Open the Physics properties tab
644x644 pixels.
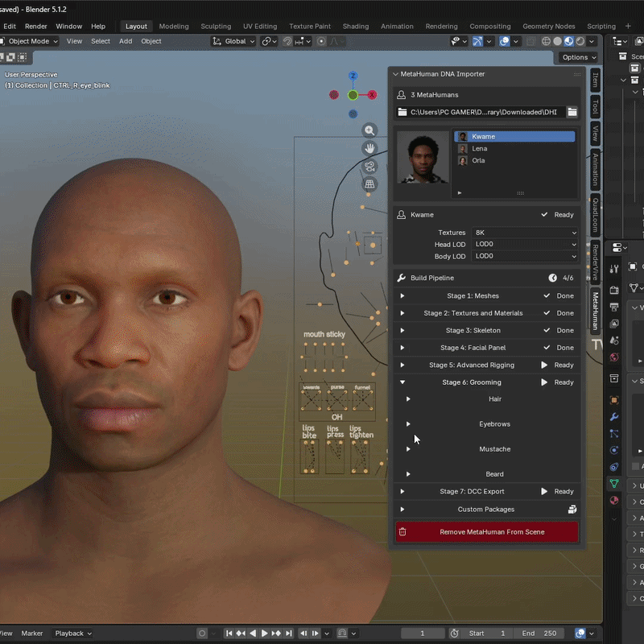614,450
